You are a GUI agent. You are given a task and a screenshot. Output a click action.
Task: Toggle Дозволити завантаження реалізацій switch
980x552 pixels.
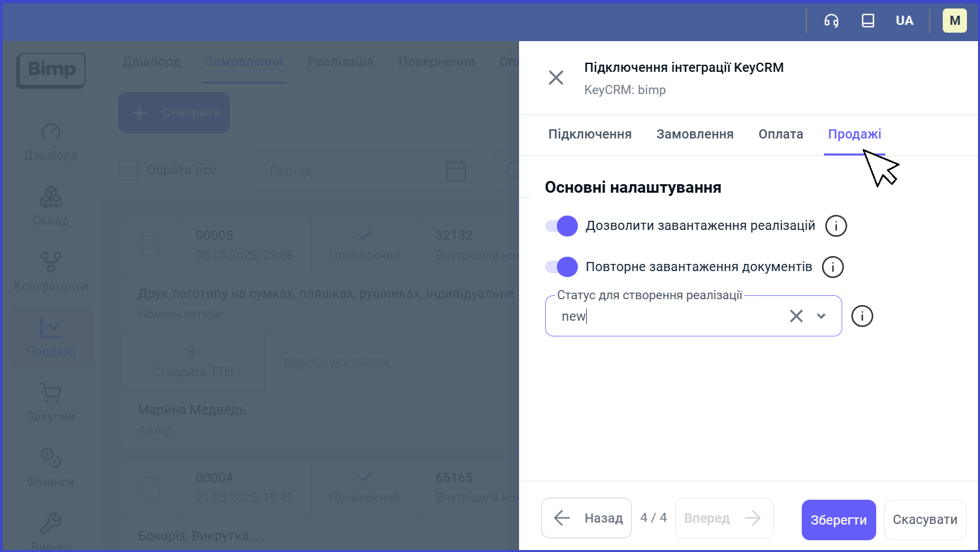[561, 226]
